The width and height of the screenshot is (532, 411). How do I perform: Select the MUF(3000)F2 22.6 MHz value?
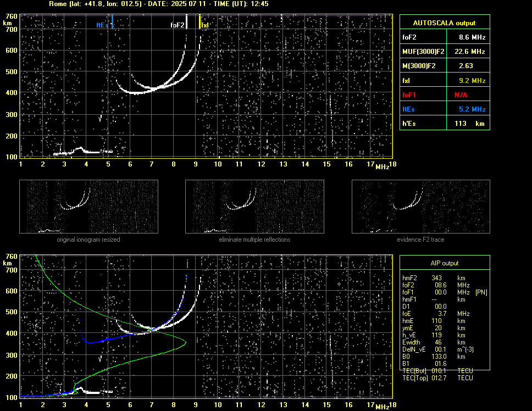tap(469, 52)
